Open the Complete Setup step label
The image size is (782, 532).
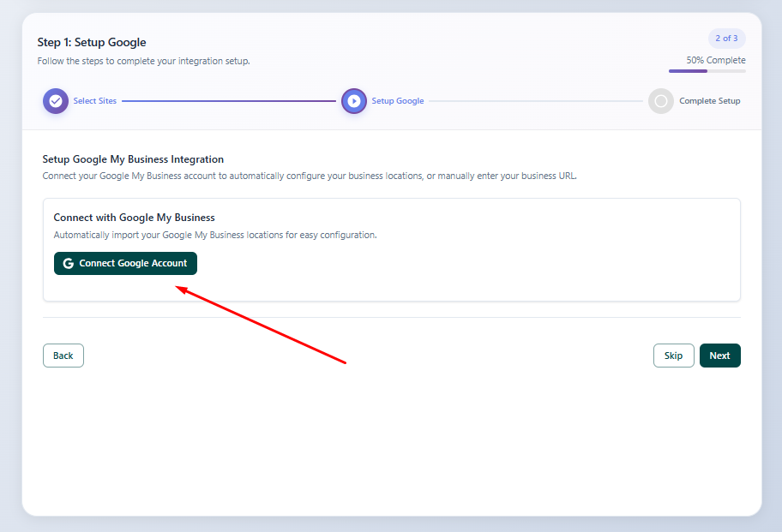point(710,100)
